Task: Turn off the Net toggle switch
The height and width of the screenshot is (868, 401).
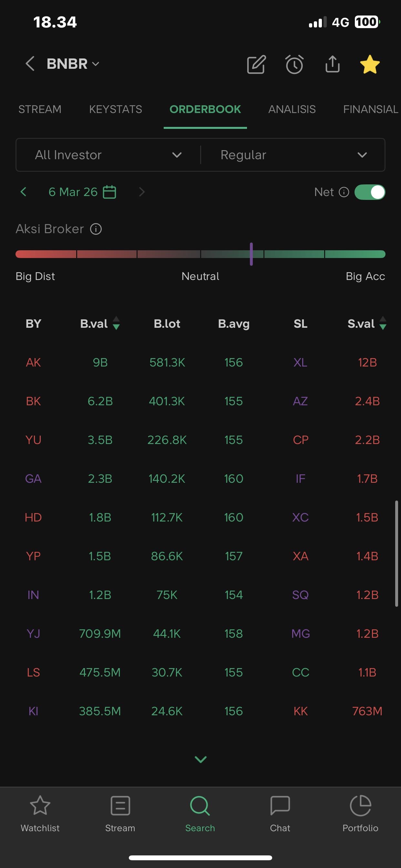Action: click(369, 192)
